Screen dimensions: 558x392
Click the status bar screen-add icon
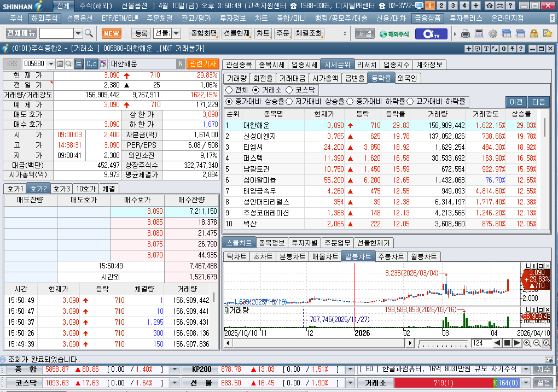[549, 359]
